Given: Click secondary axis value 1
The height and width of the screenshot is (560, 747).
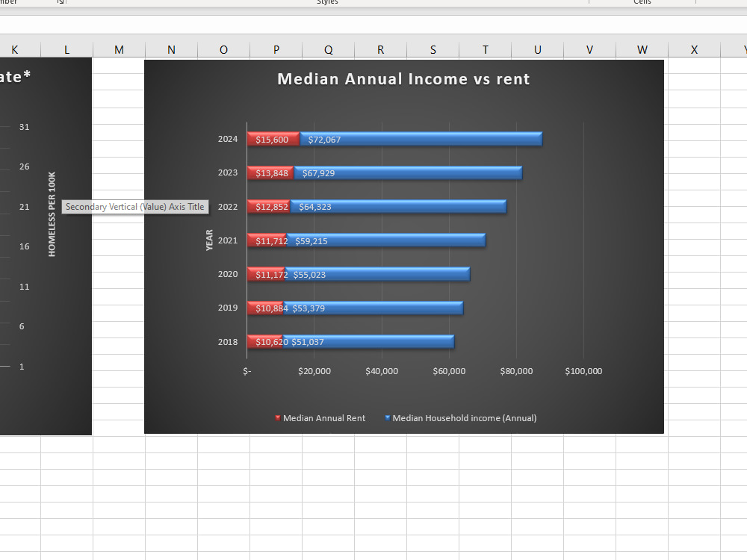Looking at the screenshot, I should click(x=22, y=367).
